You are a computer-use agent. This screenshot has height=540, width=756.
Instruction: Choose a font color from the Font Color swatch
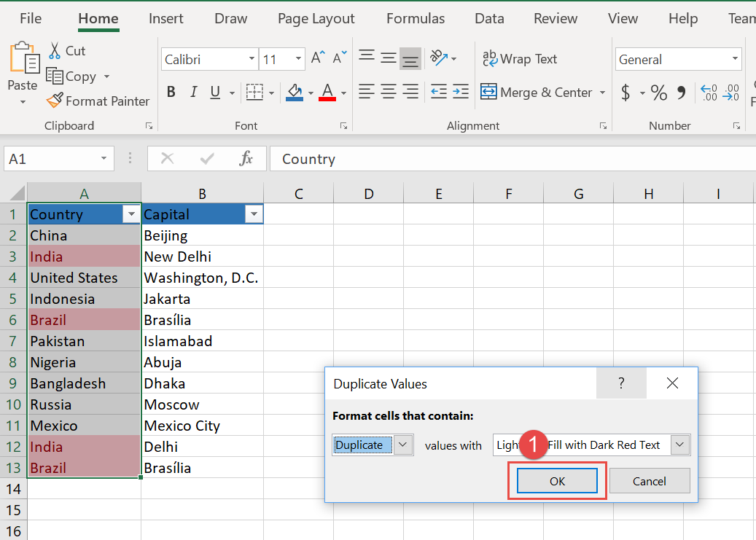(327, 92)
